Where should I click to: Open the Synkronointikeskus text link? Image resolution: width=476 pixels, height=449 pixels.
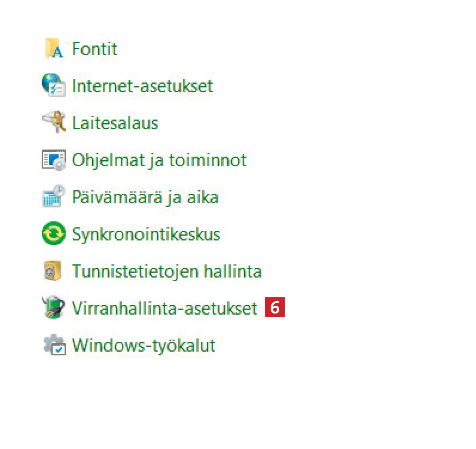[x=146, y=234]
